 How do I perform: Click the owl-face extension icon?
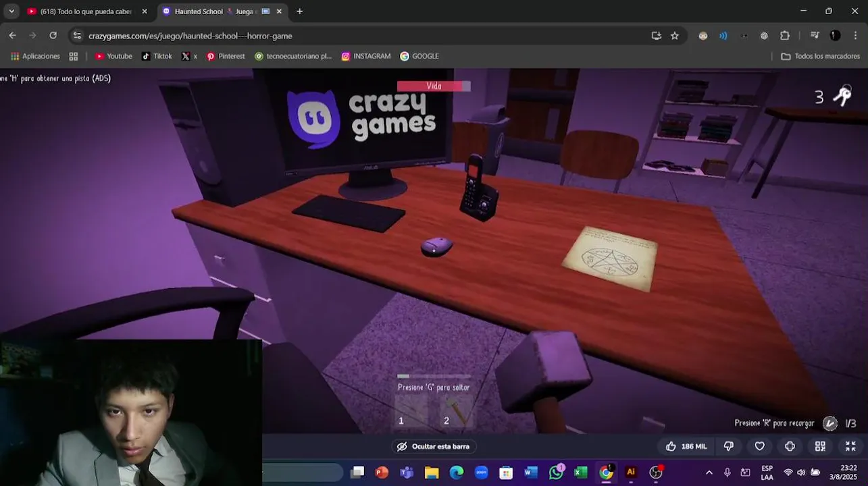(x=703, y=36)
